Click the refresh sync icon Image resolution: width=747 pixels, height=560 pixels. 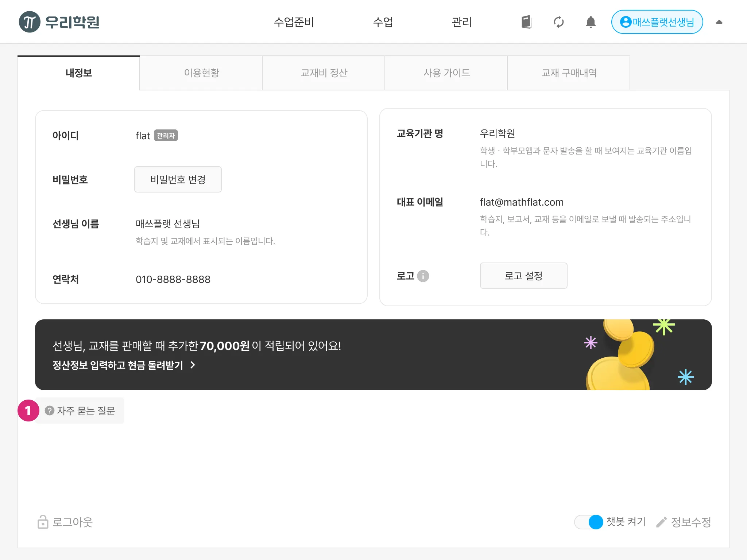[x=558, y=22]
